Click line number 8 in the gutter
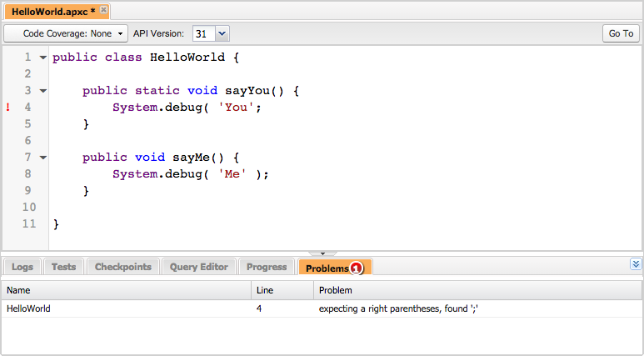The width and height of the screenshot is (644, 356). point(27,174)
